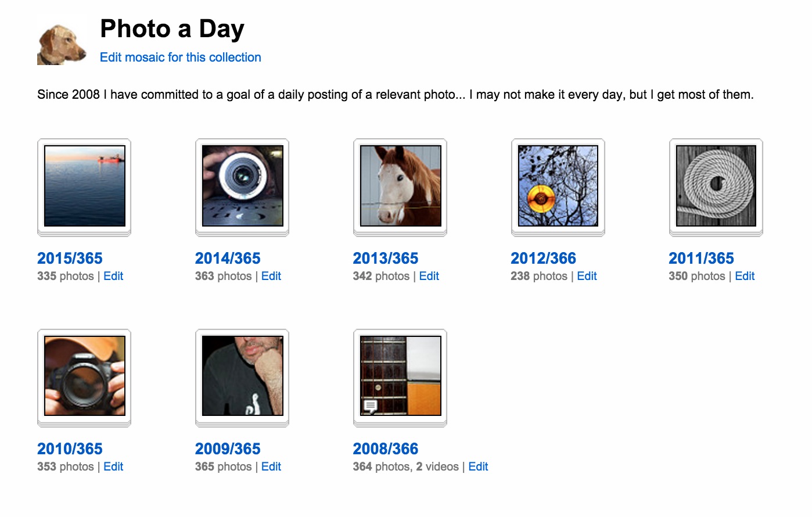The height and width of the screenshot is (517, 812).
Task: Open the 2009/365 man portrait thumbnail
Action: tap(243, 376)
